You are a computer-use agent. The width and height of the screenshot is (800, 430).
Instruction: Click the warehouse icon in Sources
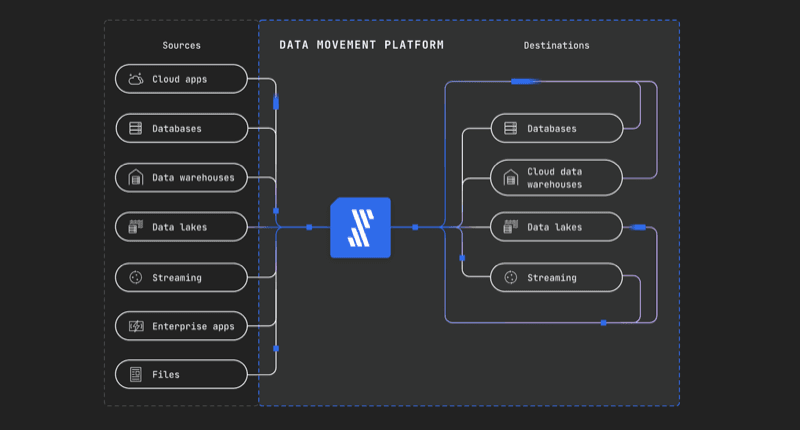pos(135,178)
